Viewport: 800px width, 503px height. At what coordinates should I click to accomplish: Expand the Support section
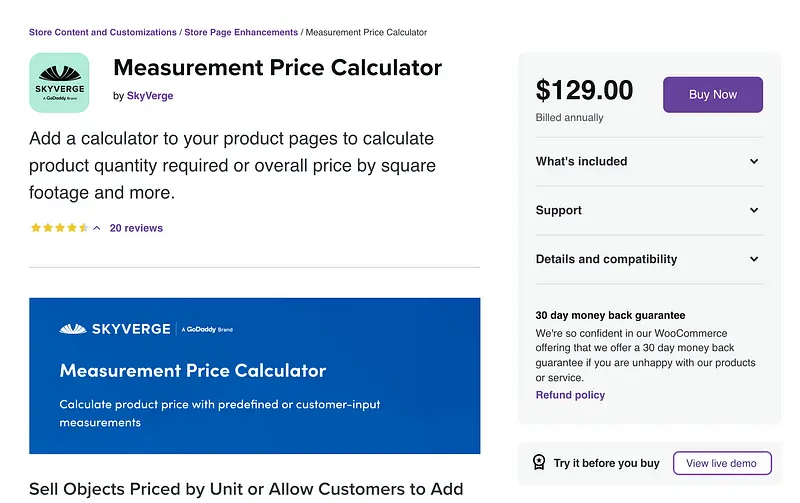click(754, 210)
